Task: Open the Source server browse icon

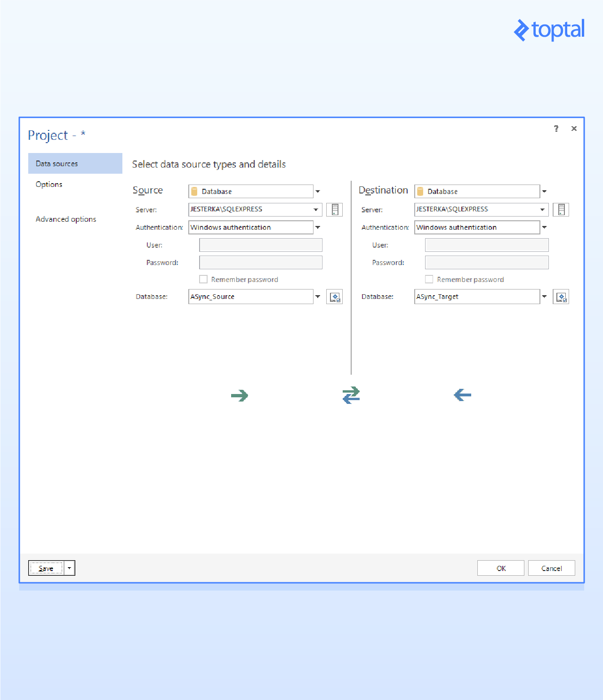Action: click(x=334, y=209)
